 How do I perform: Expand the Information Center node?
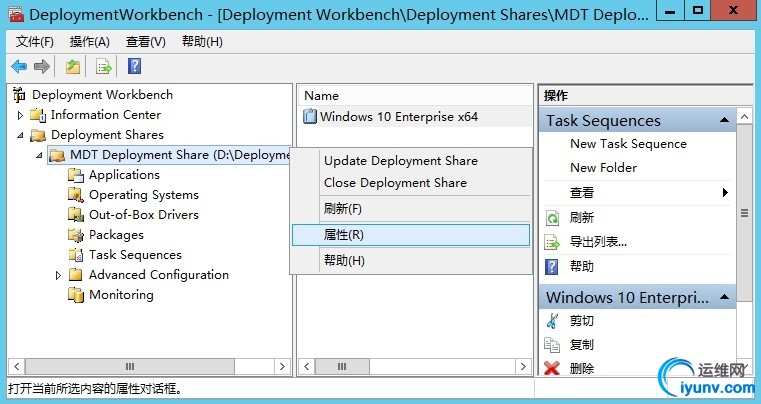(x=19, y=115)
